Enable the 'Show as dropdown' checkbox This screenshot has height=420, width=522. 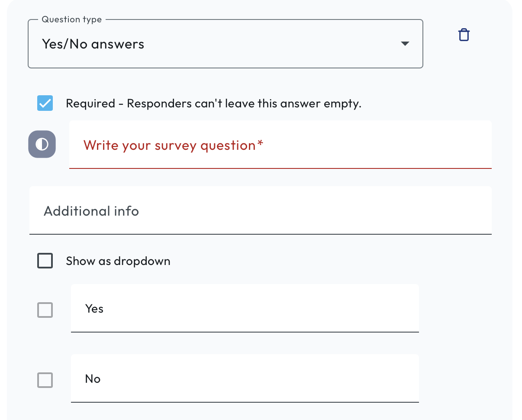(x=45, y=261)
